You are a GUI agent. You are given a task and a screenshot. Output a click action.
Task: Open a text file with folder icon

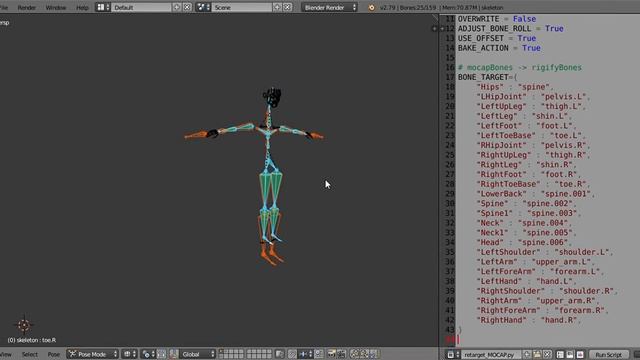(x=537, y=355)
